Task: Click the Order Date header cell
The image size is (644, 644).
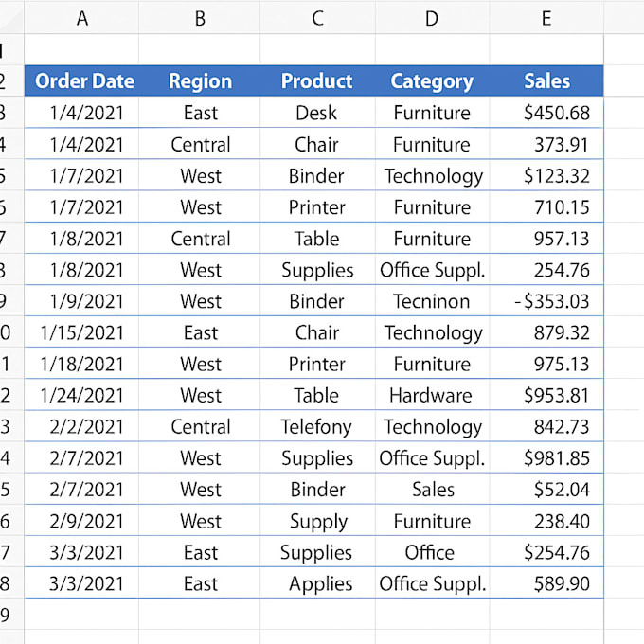Action: (83, 81)
